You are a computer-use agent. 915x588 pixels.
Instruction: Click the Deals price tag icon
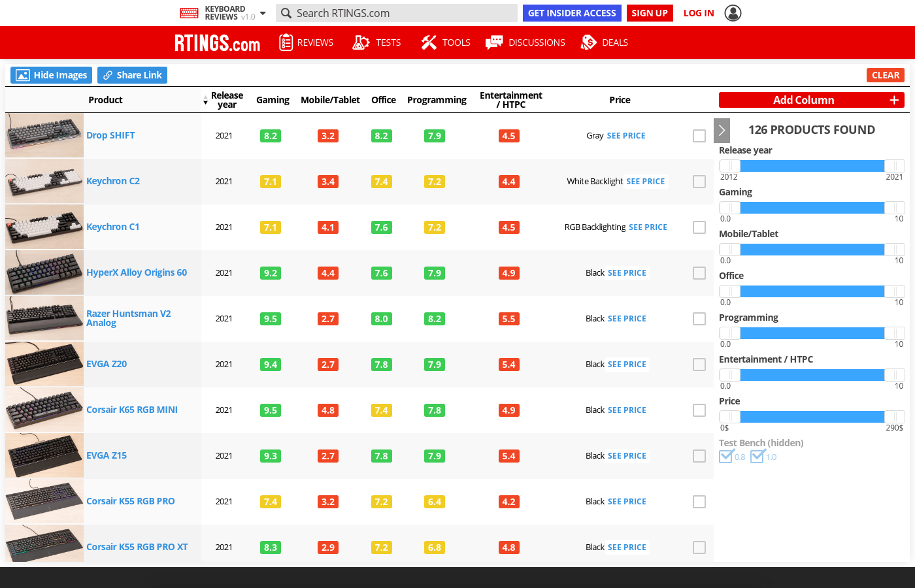click(x=589, y=42)
